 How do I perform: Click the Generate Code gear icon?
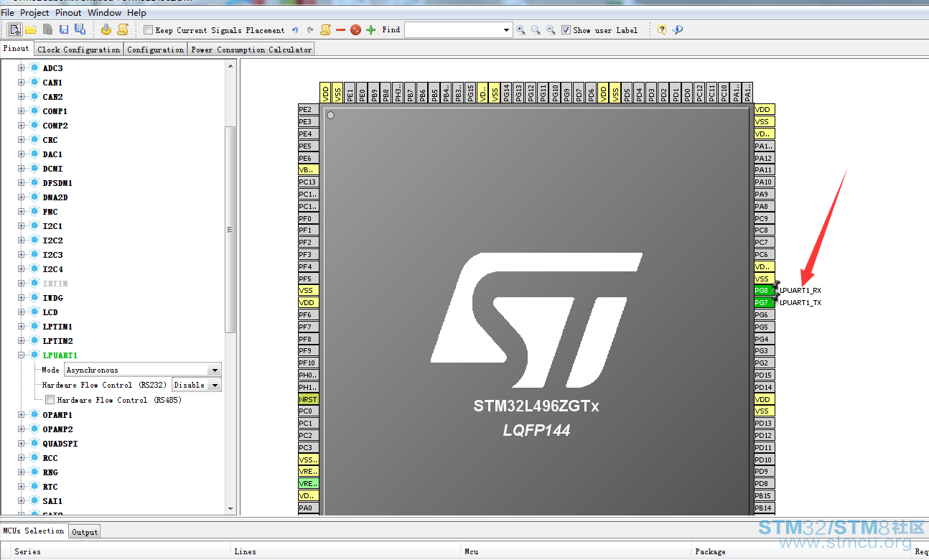pos(106,29)
